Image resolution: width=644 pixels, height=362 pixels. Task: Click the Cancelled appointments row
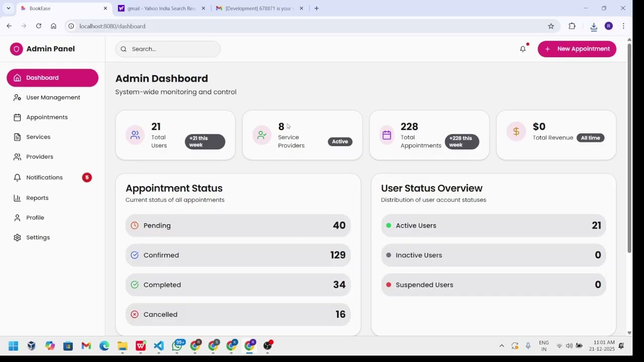pos(238,315)
